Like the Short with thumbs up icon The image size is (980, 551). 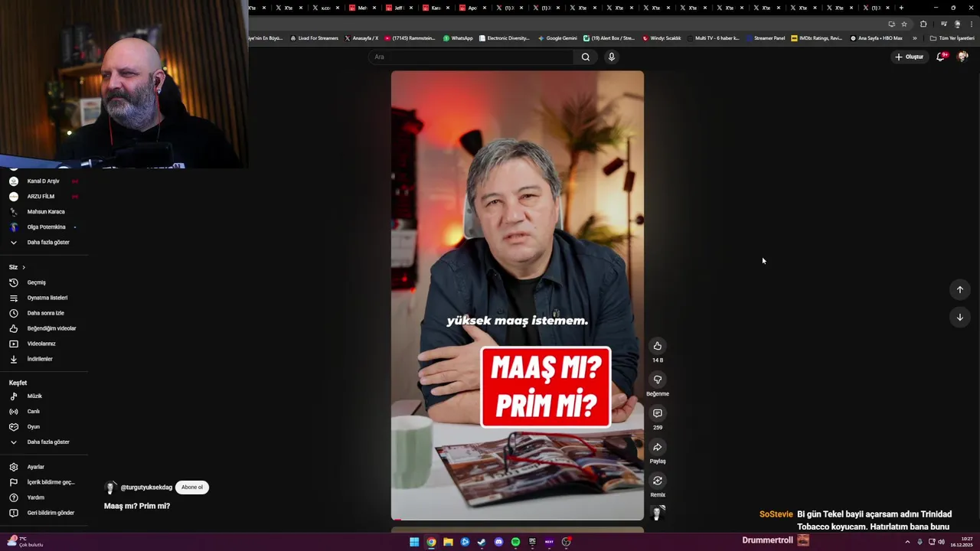[x=657, y=346]
